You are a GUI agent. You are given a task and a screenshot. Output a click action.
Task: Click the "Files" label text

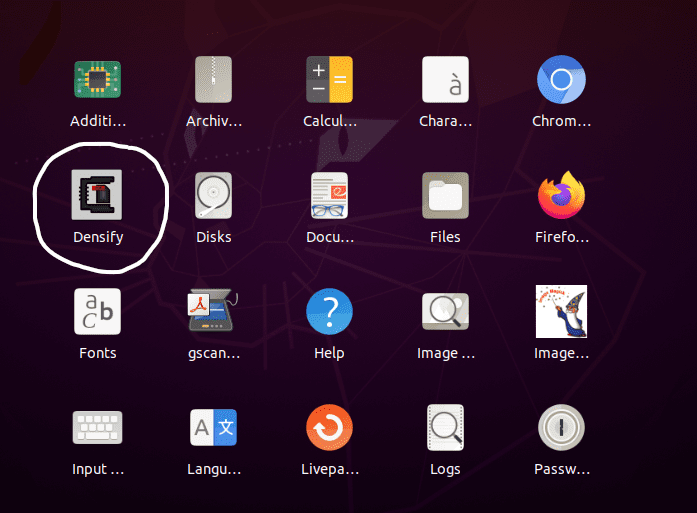point(445,237)
